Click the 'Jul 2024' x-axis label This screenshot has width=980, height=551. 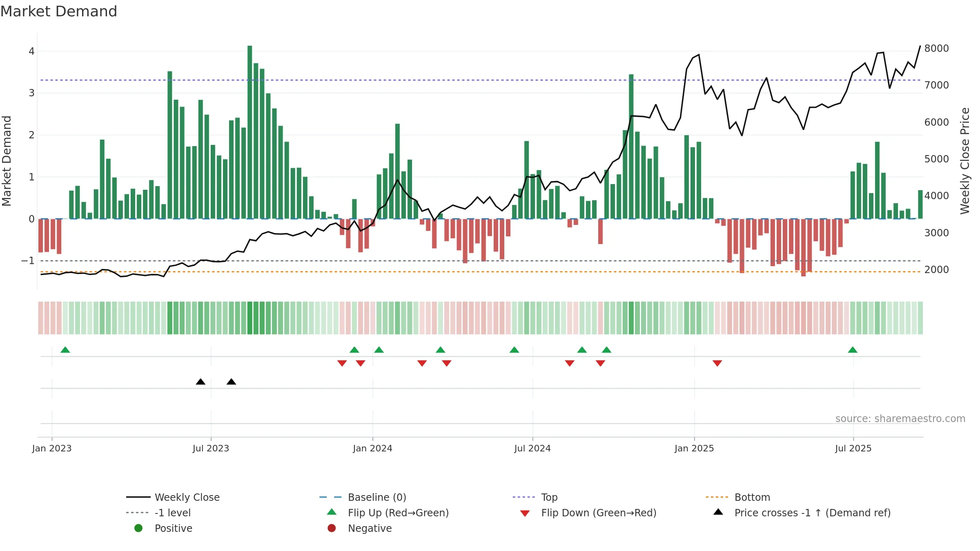tap(532, 449)
